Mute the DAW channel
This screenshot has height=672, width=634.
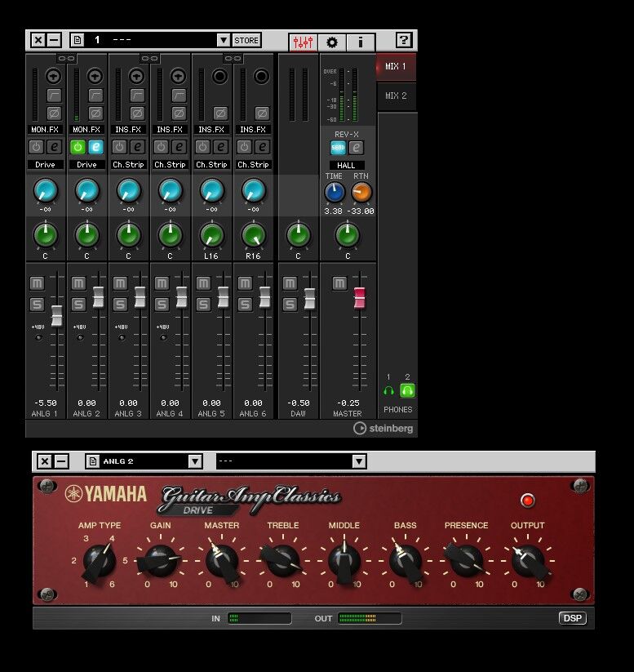tap(290, 283)
